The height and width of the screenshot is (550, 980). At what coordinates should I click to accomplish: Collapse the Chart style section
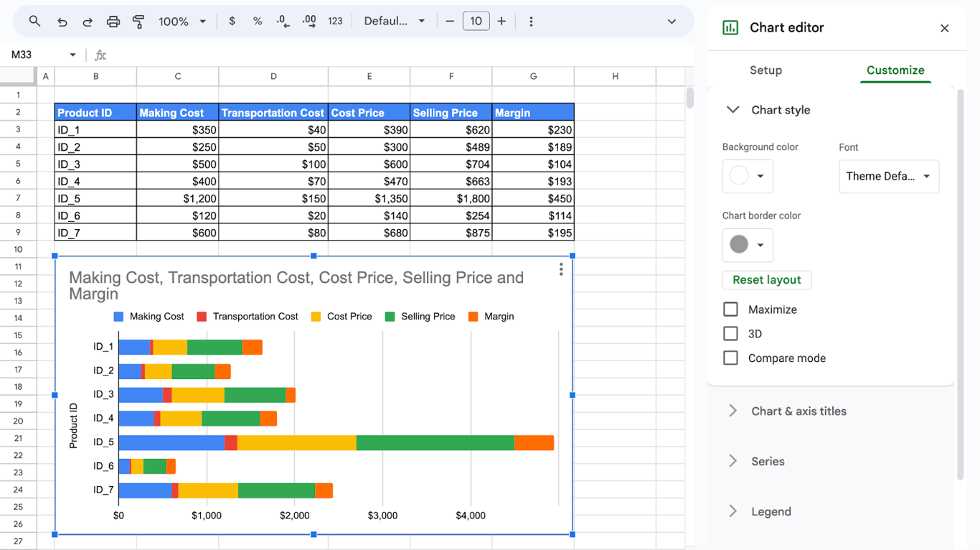tap(732, 110)
